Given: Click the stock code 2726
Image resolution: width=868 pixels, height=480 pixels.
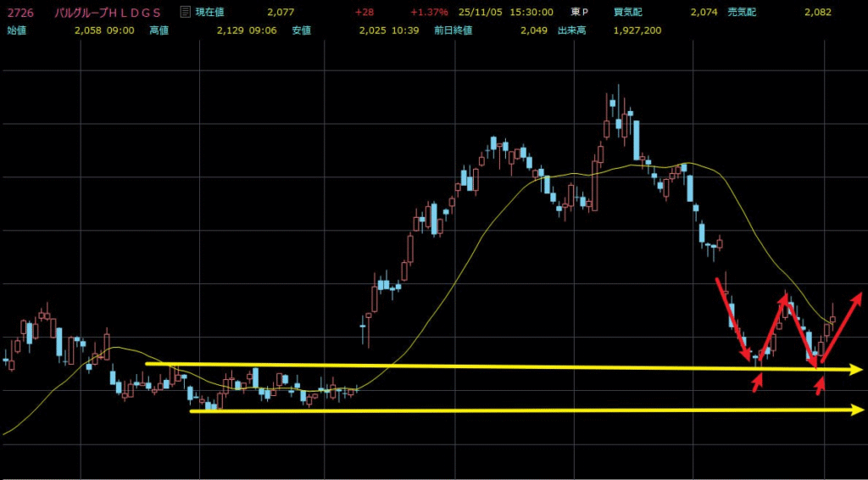Looking at the screenshot, I should click(x=19, y=13).
